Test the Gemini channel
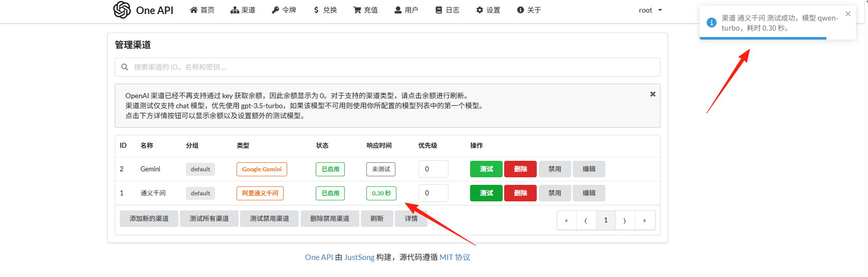 (x=486, y=169)
